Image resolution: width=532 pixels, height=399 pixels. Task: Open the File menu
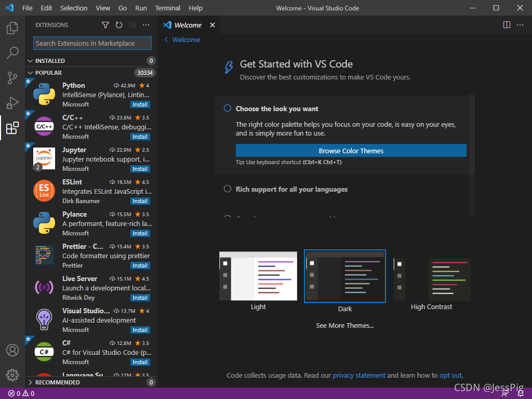[28, 8]
